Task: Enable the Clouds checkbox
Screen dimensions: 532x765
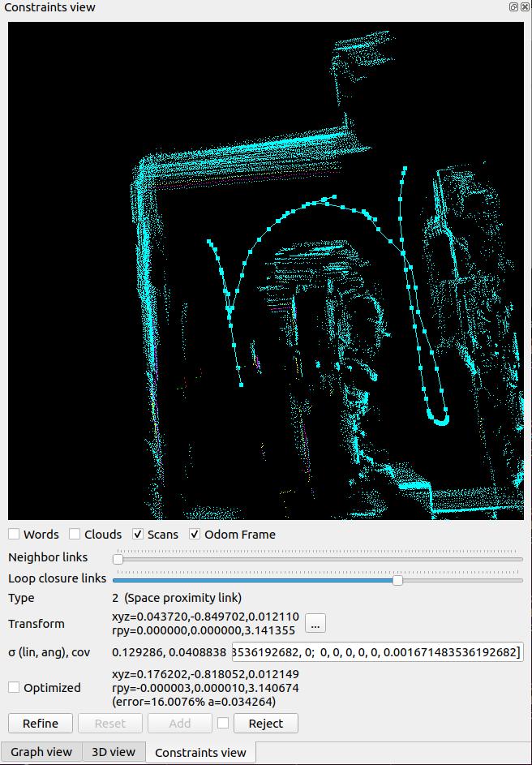Action: (75, 534)
